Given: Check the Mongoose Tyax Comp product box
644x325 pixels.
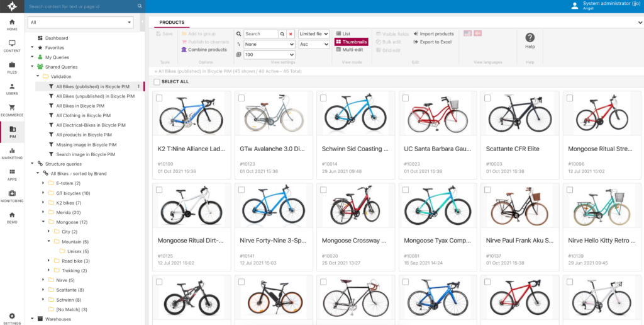Looking at the screenshot, I should click(406, 190).
